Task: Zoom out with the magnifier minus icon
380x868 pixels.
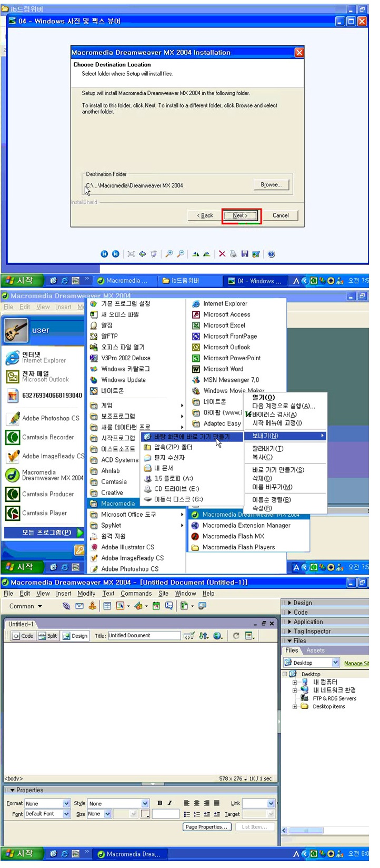Action: click(181, 254)
